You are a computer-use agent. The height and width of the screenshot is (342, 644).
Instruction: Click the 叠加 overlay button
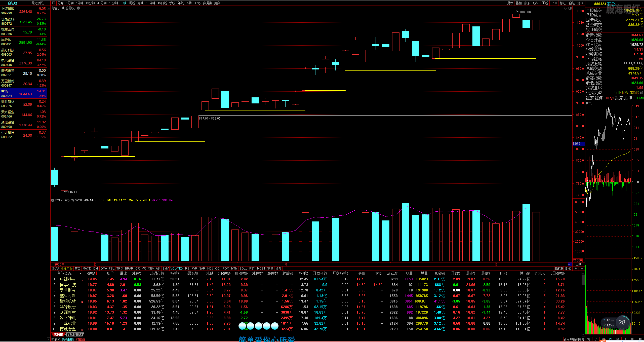coord(518,3)
